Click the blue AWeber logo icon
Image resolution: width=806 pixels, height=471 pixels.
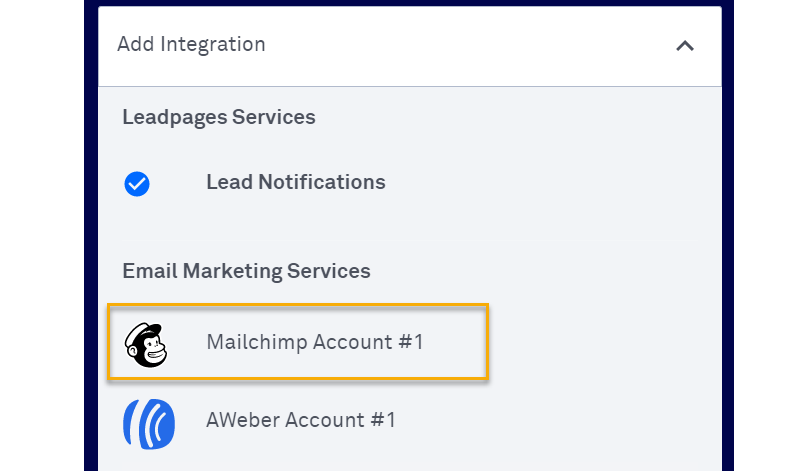(148, 422)
